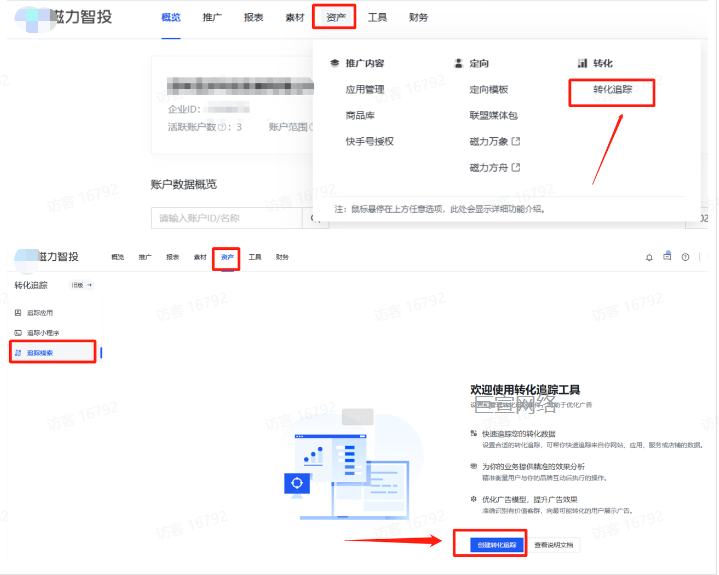Open 报表 tab in the 转化追踪 page header

coord(172,257)
